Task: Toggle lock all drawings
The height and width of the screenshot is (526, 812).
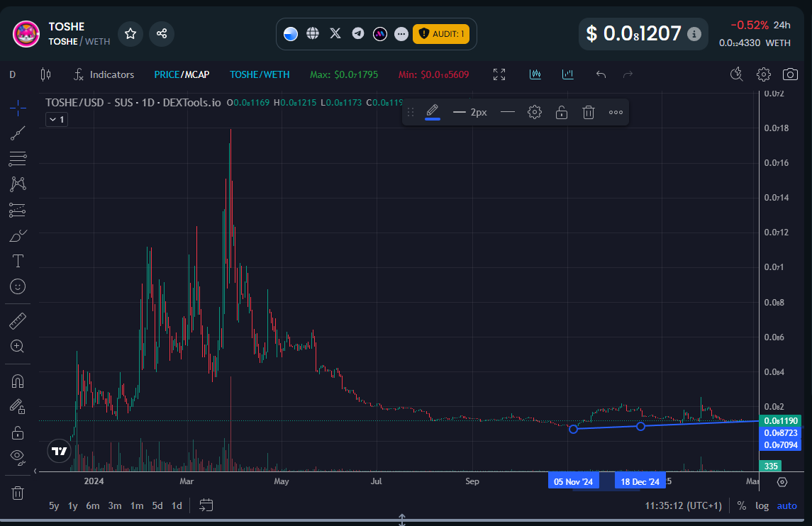Action: coord(18,432)
